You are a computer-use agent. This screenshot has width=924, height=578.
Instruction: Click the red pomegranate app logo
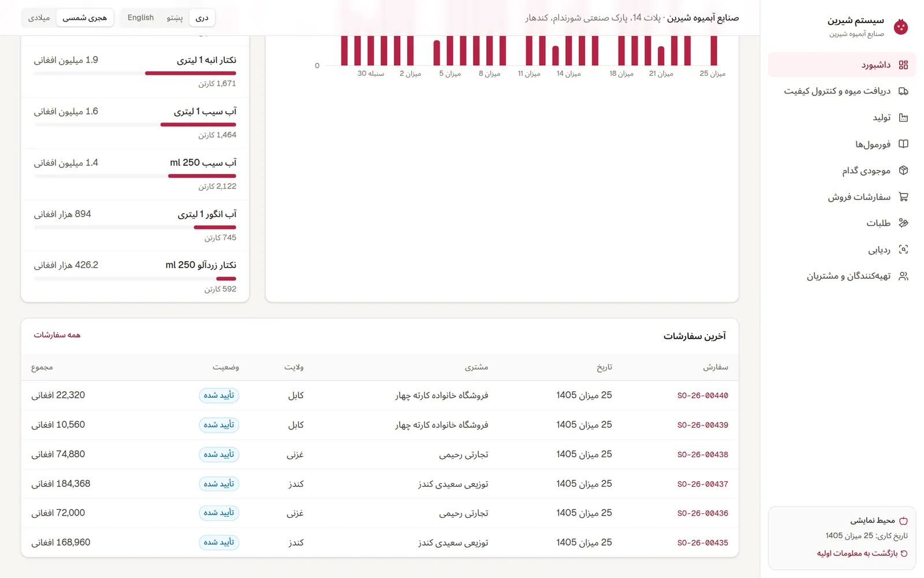point(900,27)
